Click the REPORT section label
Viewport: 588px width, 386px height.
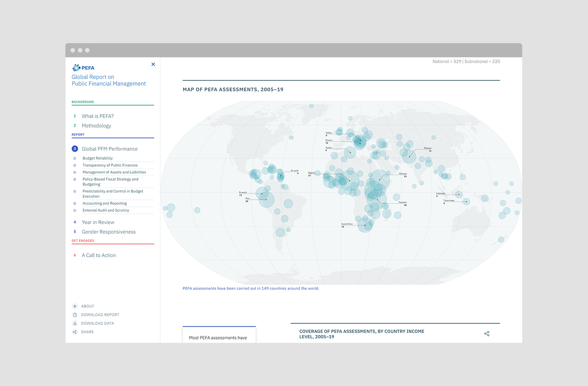(x=78, y=135)
